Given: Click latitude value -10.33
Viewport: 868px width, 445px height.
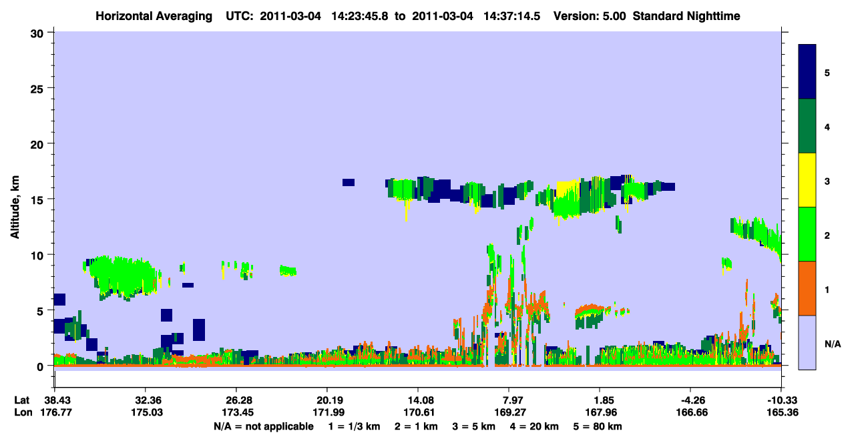Looking at the screenshot, I should tap(781, 400).
